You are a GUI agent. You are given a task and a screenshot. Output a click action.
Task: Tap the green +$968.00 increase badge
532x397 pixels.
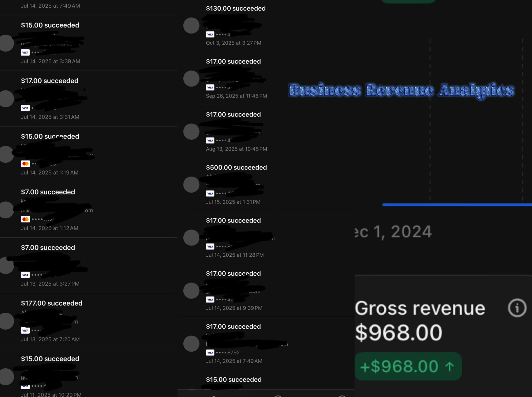408,366
